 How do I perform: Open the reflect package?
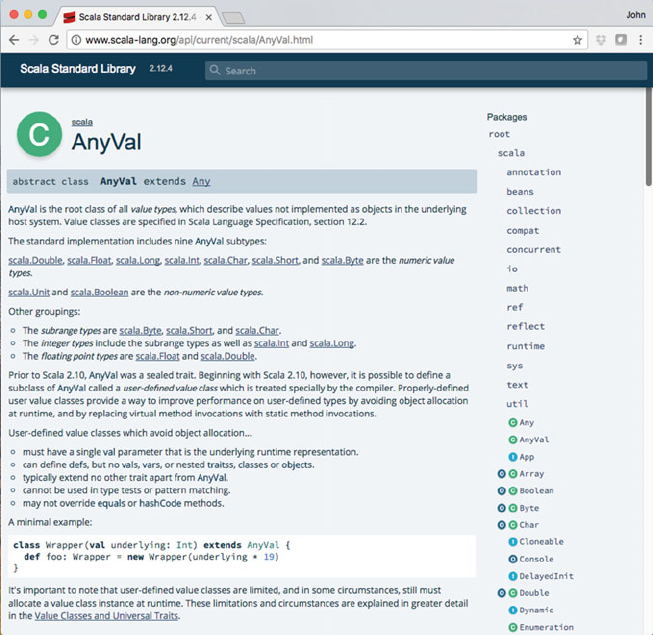tap(526, 326)
